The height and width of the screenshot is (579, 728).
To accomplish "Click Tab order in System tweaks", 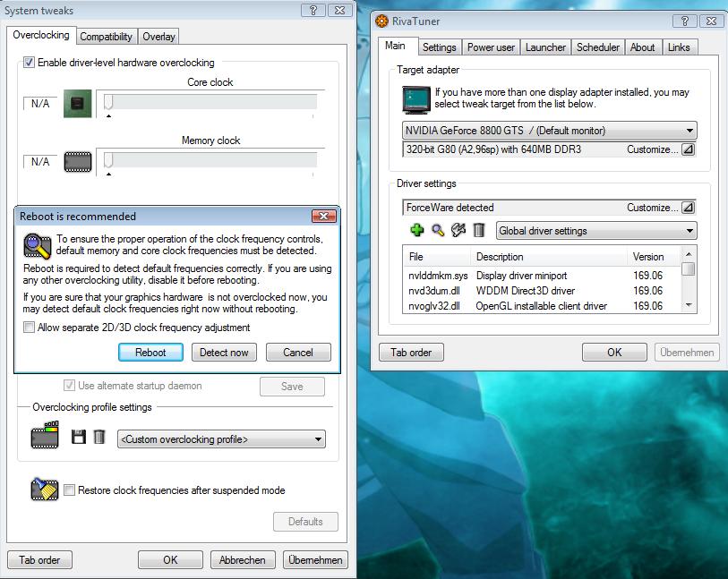I will click(x=39, y=560).
